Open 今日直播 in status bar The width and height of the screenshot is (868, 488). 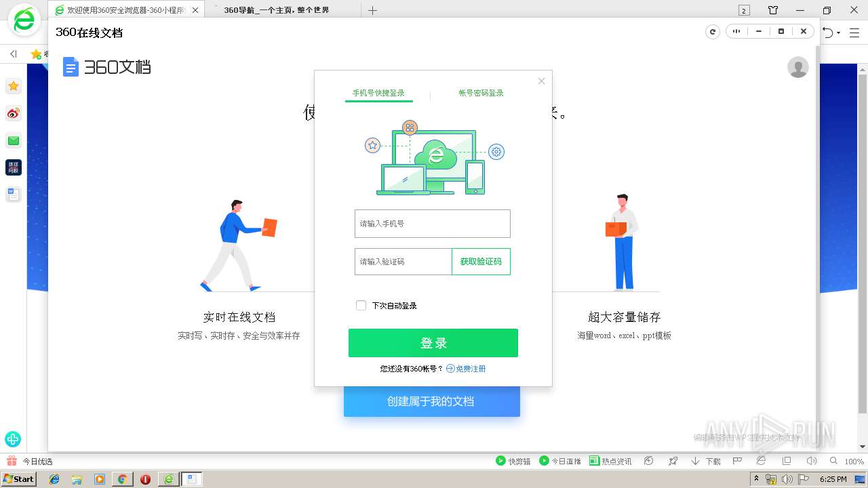click(x=560, y=461)
